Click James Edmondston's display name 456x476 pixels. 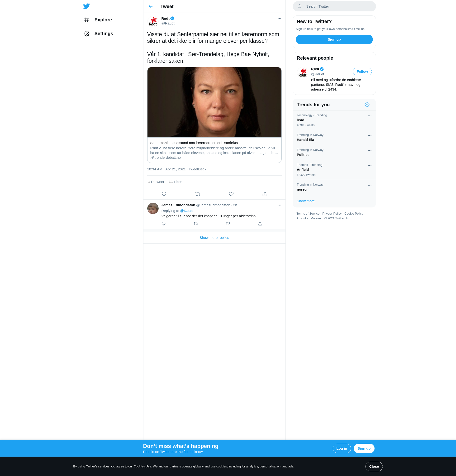point(178,205)
